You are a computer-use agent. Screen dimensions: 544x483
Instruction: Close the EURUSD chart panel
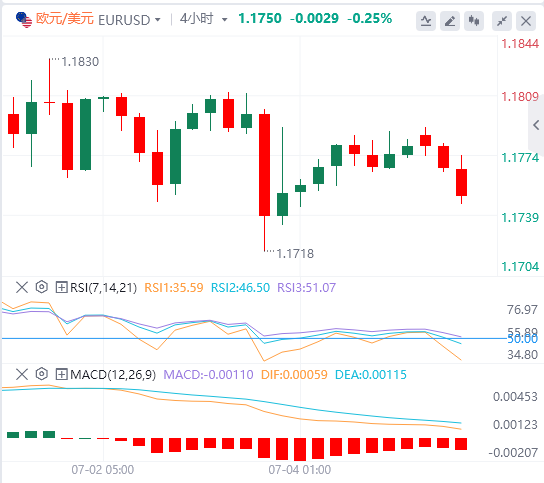tap(526, 21)
